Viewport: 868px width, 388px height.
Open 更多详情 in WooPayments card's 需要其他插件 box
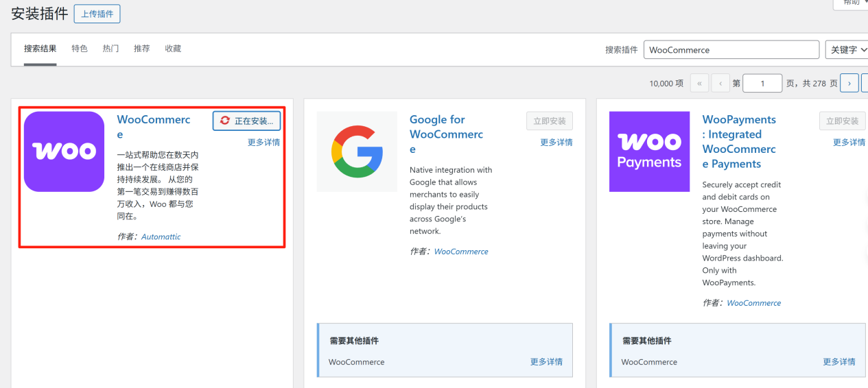tap(839, 362)
